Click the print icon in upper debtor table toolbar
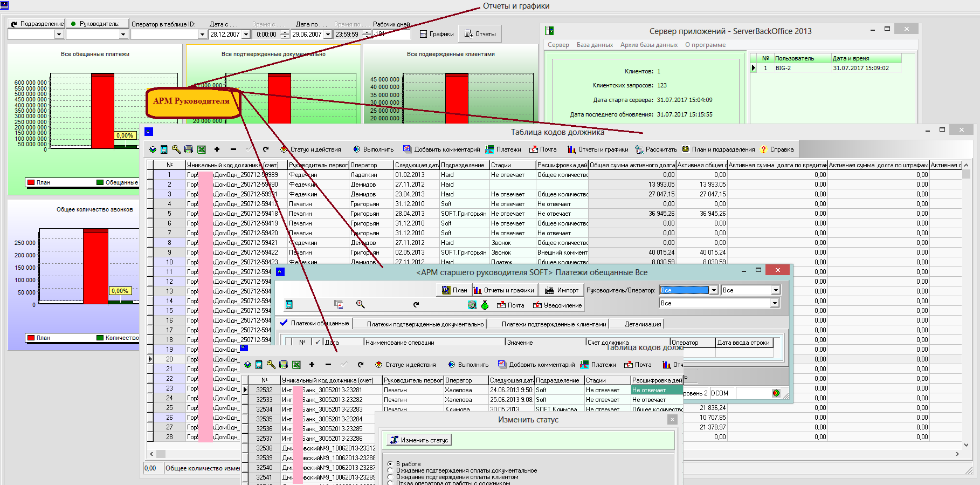980x485 pixels. coord(189,149)
